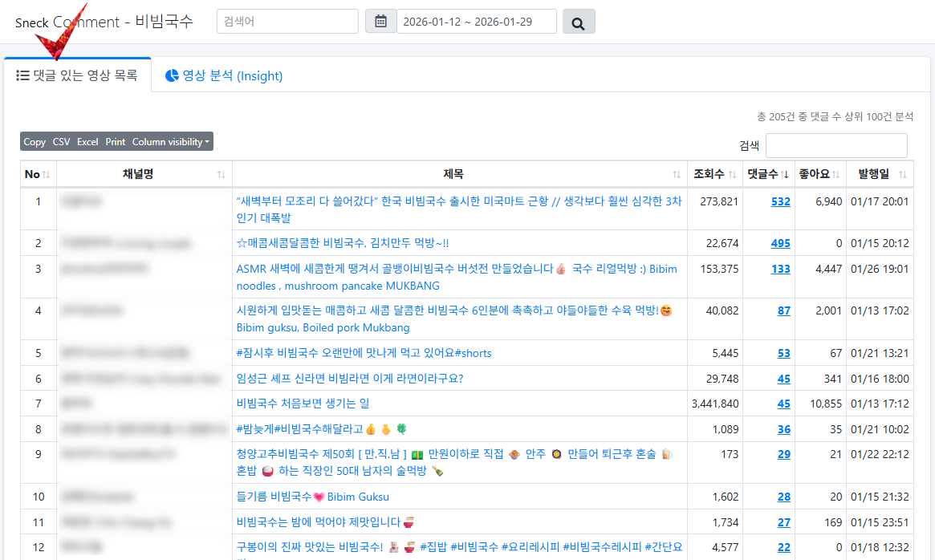Sort by 조회수 column header
This screenshot has height=560, width=935.
(x=713, y=174)
